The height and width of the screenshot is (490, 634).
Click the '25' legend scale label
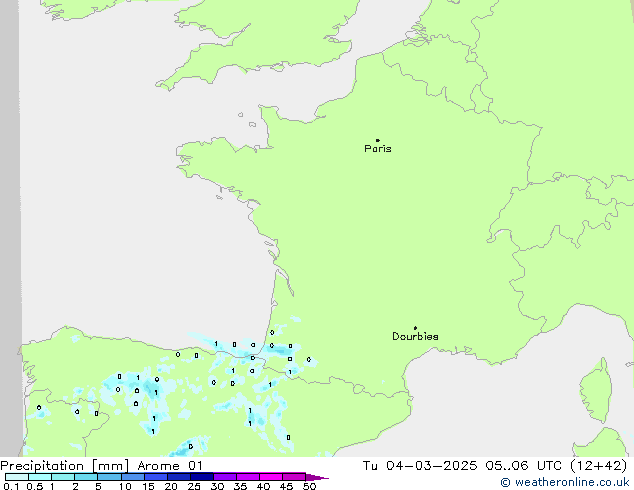pyautogui.click(x=193, y=486)
